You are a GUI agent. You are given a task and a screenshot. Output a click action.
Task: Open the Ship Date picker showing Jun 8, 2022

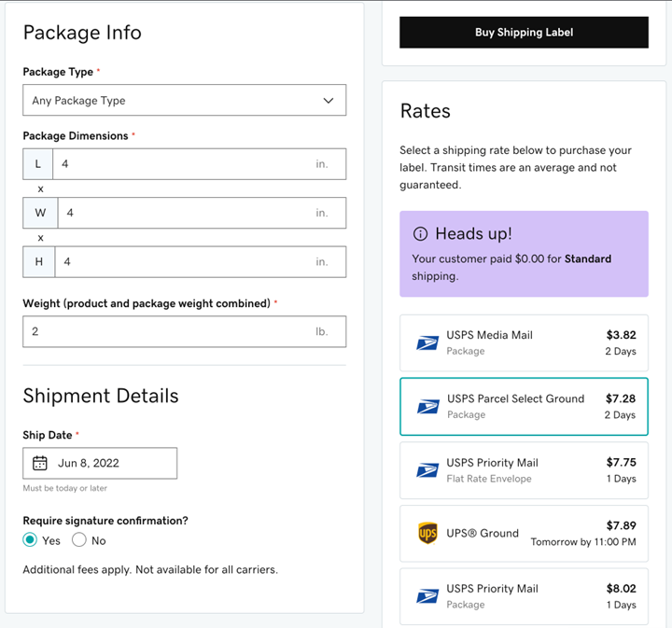click(x=100, y=463)
